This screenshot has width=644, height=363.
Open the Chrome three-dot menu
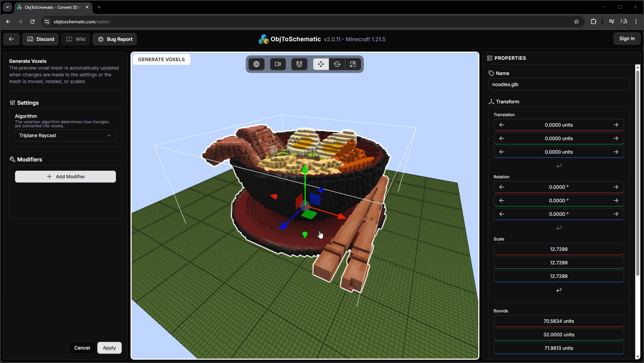[636, 22]
